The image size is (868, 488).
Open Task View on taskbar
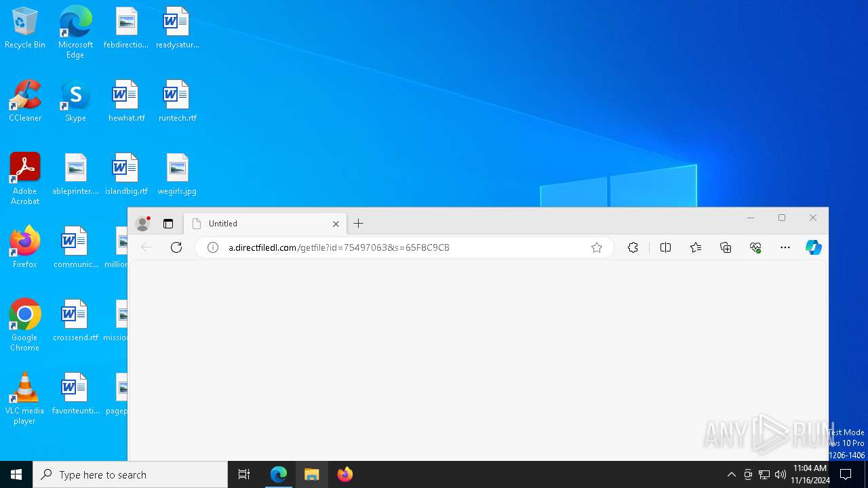(x=244, y=474)
